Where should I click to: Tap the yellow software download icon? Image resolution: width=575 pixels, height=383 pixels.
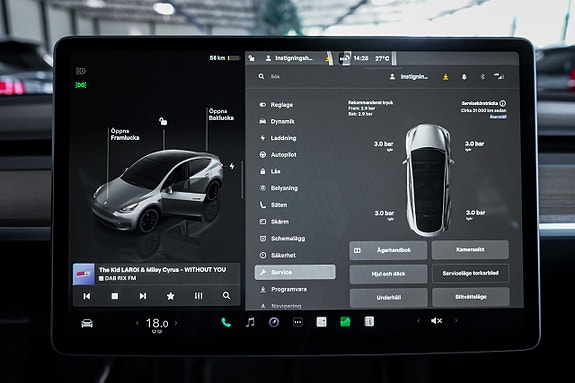[x=446, y=77]
